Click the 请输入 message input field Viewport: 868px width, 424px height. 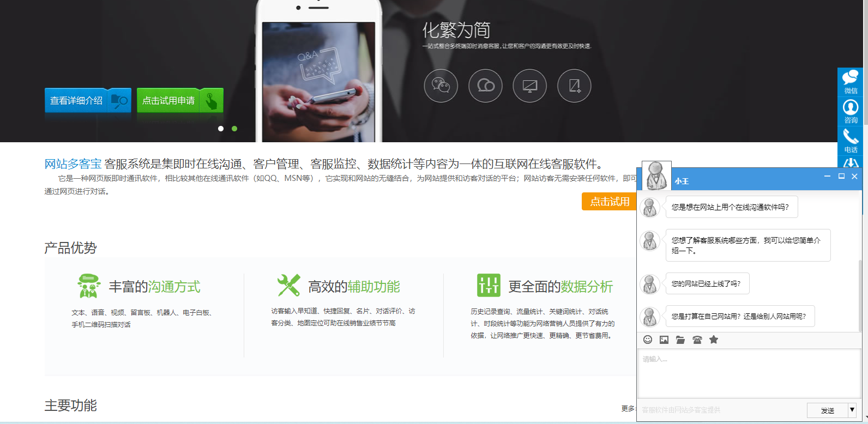749,373
